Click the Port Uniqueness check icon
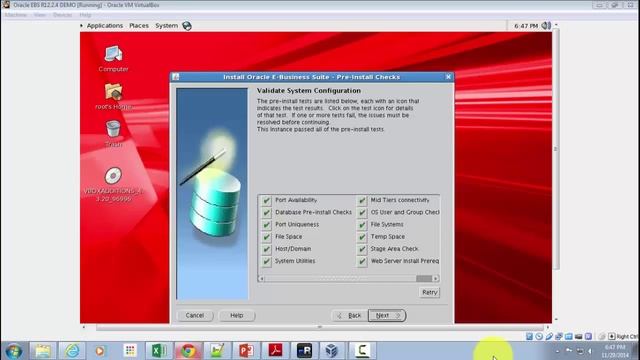Viewport: 640px width, 360px height. (266, 225)
